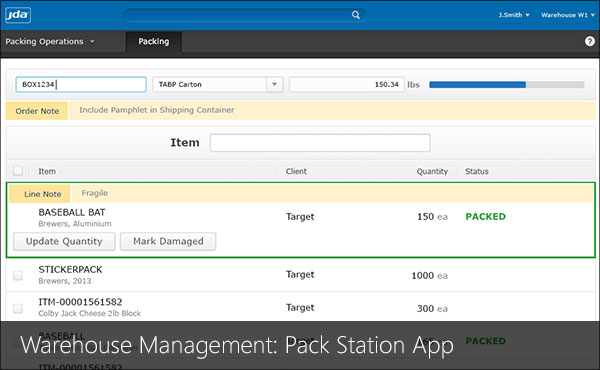Click the Include Pamphlet order note text
This screenshot has height=370, width=600.
tap(157, 110)
